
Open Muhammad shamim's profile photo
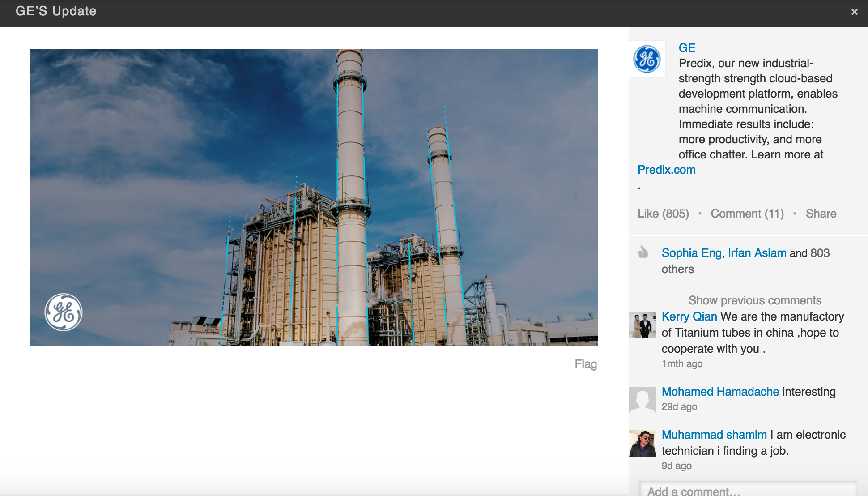click(x=642, y=443)
